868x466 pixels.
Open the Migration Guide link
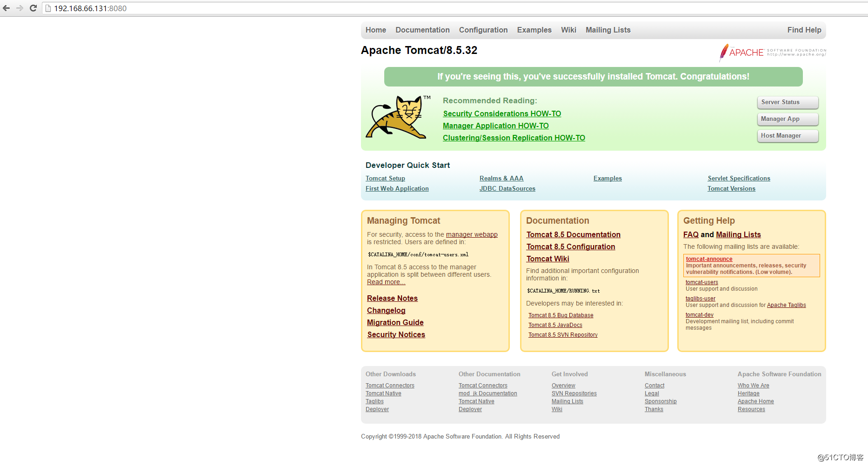(395, 323)
